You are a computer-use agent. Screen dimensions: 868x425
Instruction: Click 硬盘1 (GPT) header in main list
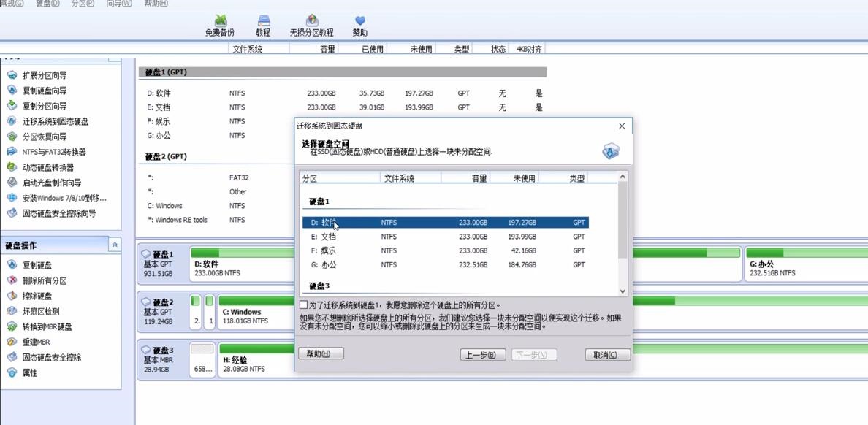pyautogui.click(x=342, y=72)
